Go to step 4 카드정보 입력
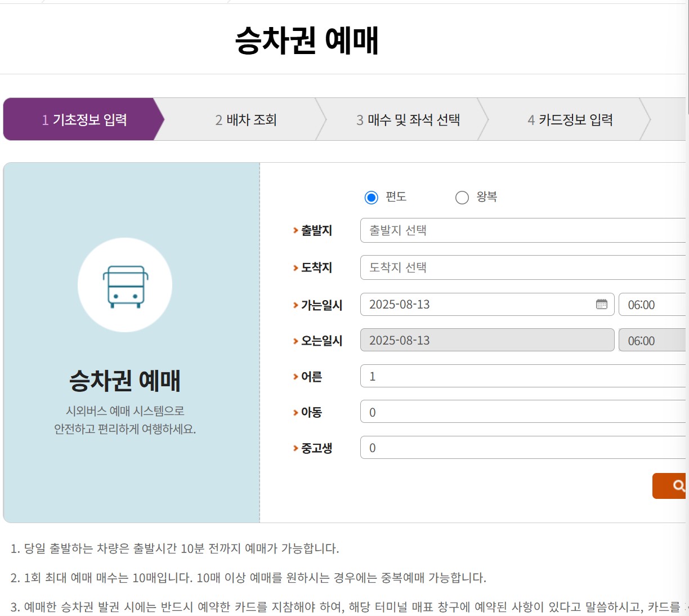Screen dimensions: 689x616 [x=570, y=119]
